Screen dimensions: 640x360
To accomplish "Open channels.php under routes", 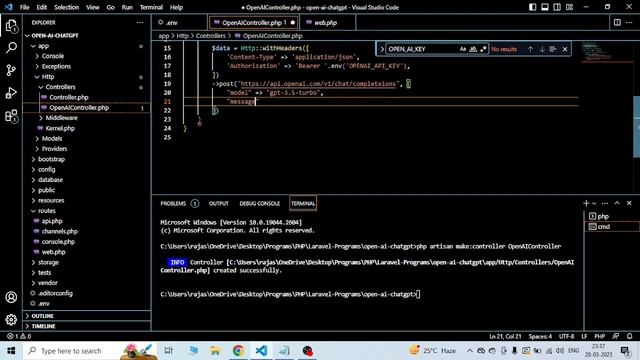I will click(x=59, y=231).
